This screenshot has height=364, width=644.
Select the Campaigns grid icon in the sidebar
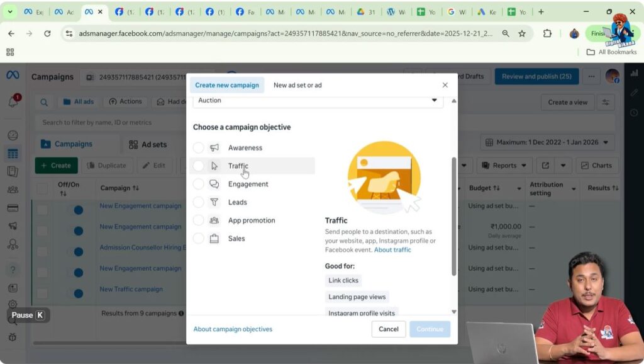(13, 153)
